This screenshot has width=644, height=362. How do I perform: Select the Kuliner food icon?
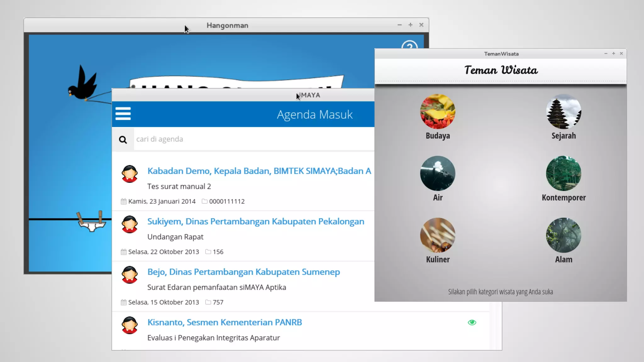pos(437,235)
